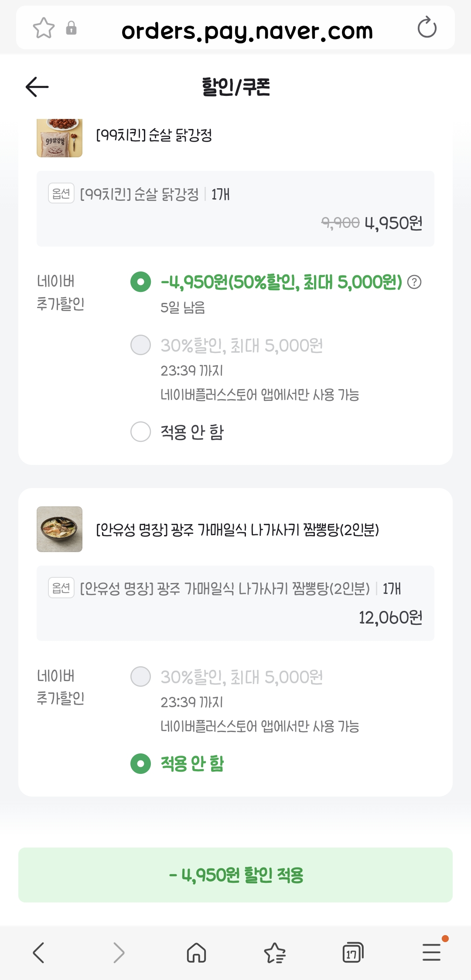Reload the page with the refresh icon
The image size is (471, 980).
coord(427,28)
